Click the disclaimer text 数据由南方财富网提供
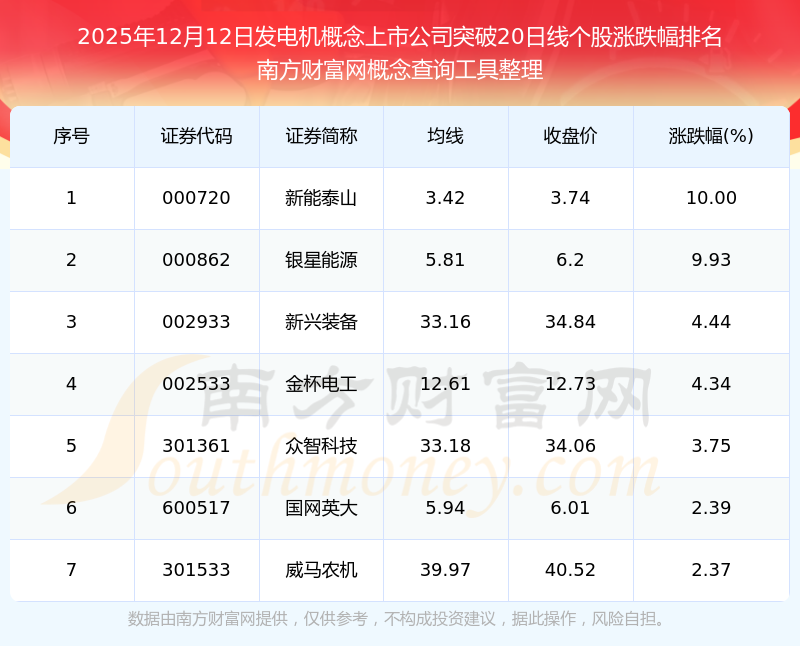The image size is (800, 646). coord(208,619)
